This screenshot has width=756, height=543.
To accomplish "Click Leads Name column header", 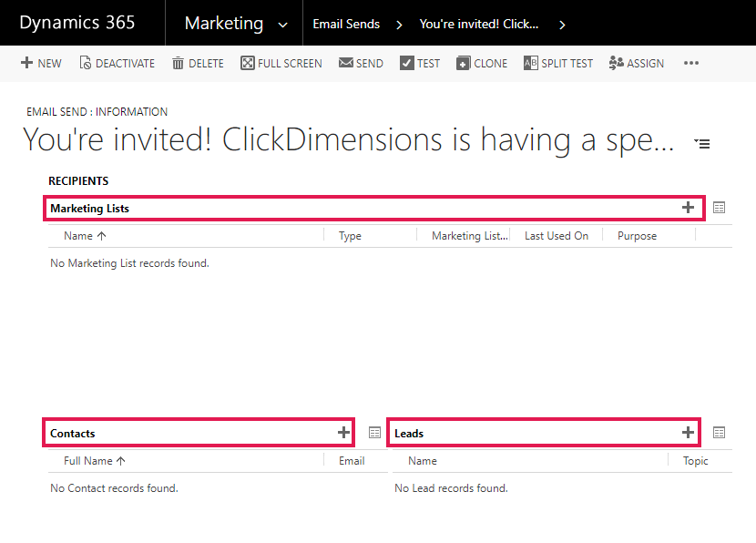I will (x=423, y=460).
